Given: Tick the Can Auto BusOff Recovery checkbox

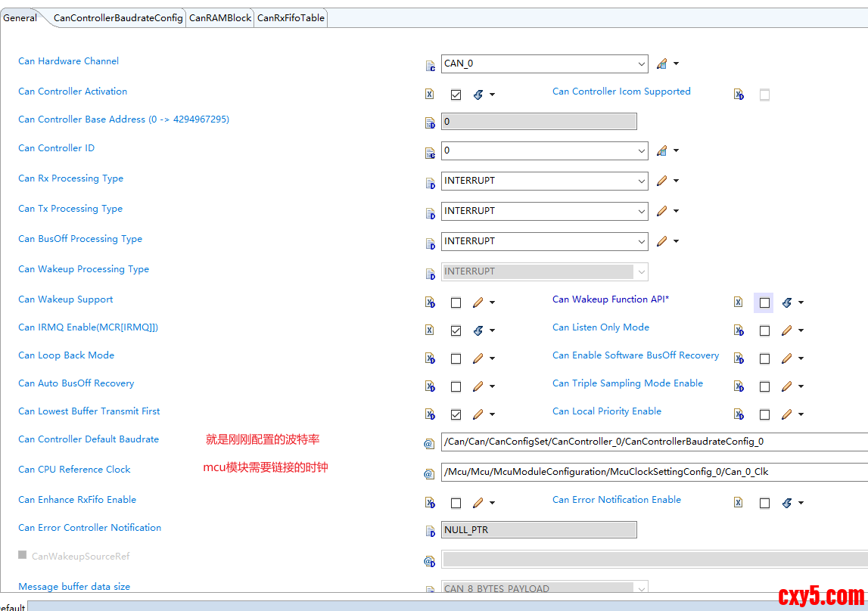Looking at the screenshot, I should click(456, 386).
